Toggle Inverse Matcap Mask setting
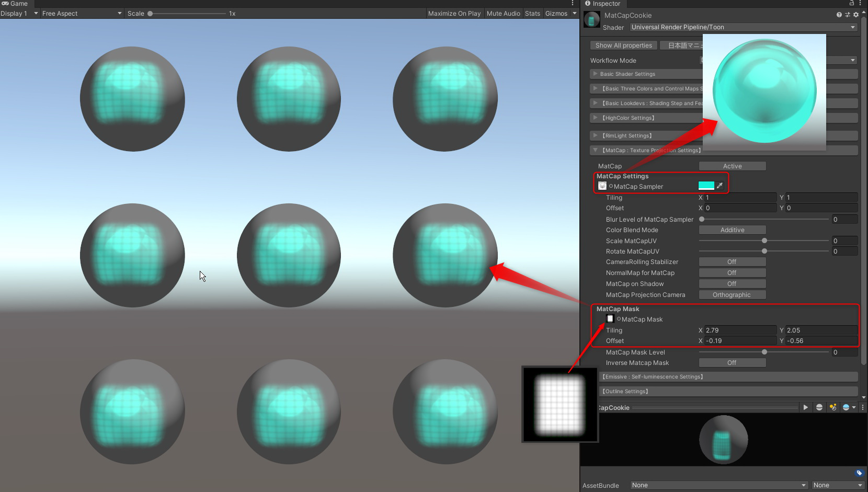868x492 pixels. (732, 363)
